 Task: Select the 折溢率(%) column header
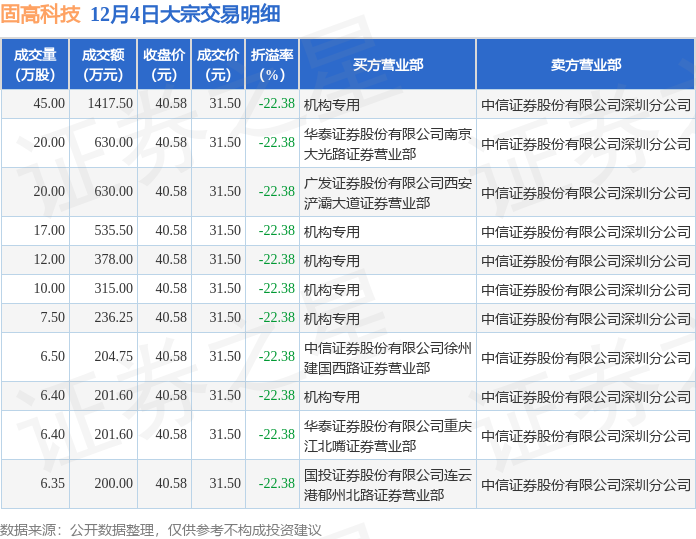point(272,64)
